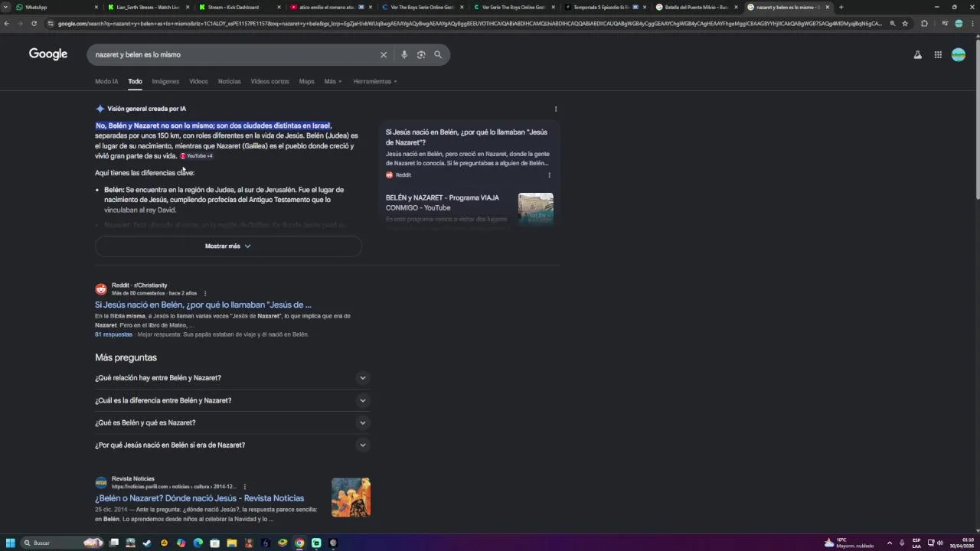Open volume control in system tray
980x551 pixels.
click(939, 543)
